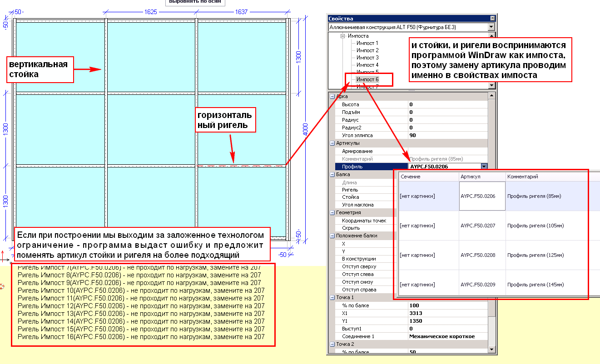Click the 1625 width dimension label
Viewport: 600px width, 364px height.
click(x=151, y=12)
